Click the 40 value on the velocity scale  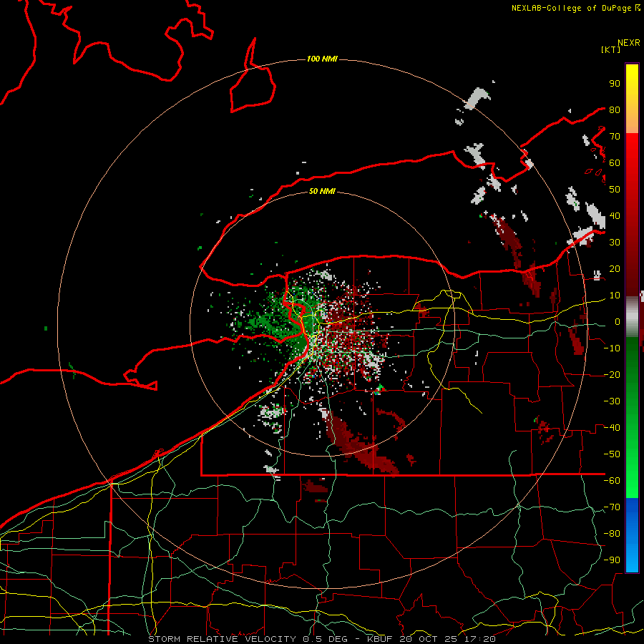pyautogui.click(x=615, y=216)
